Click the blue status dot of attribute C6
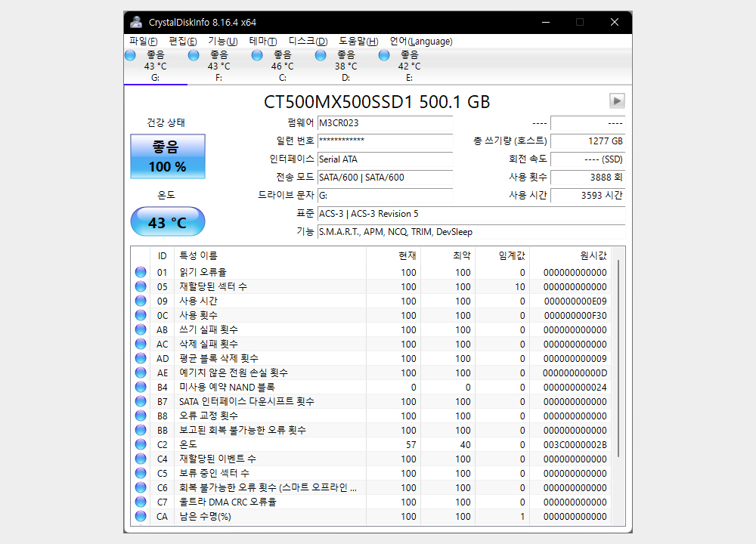Viewport: 756px width, 544px height. coord(141,487)
